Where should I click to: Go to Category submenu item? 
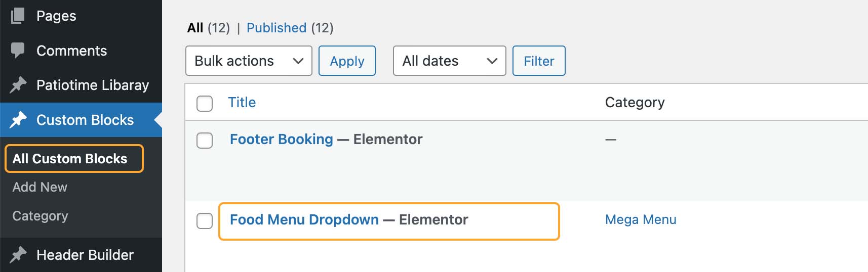41,216
